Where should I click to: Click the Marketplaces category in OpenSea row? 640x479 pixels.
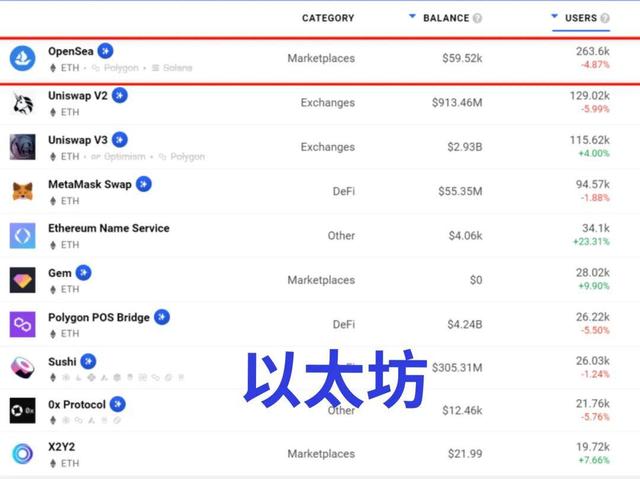click(x=321, y=58)
